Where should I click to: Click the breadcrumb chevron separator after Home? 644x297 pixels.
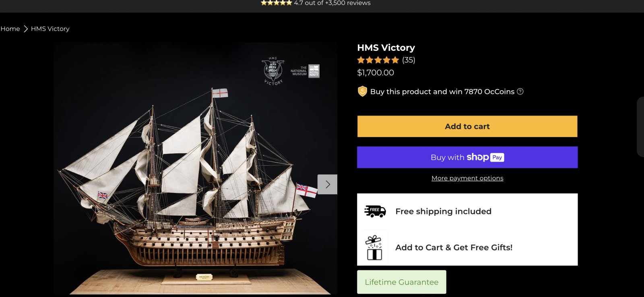[26, 29]
